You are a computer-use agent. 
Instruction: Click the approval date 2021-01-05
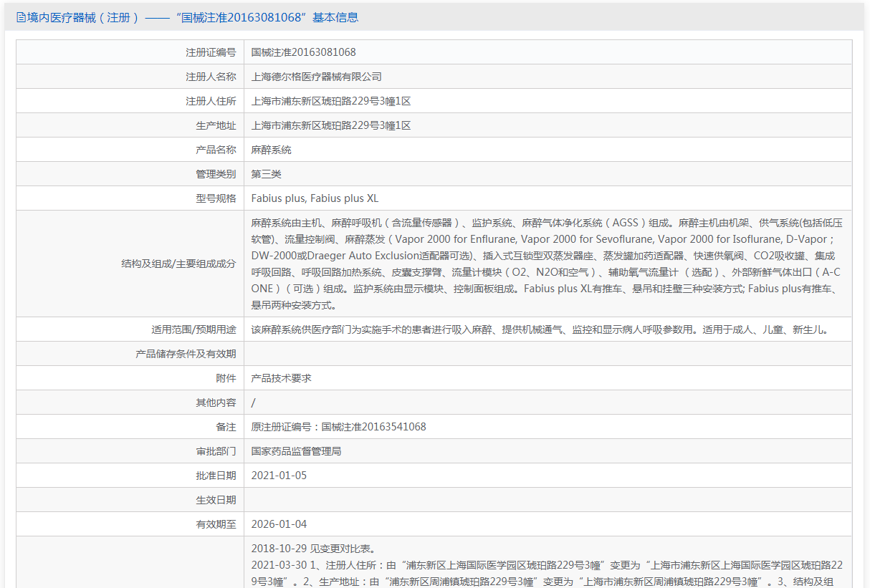point(279,476)
